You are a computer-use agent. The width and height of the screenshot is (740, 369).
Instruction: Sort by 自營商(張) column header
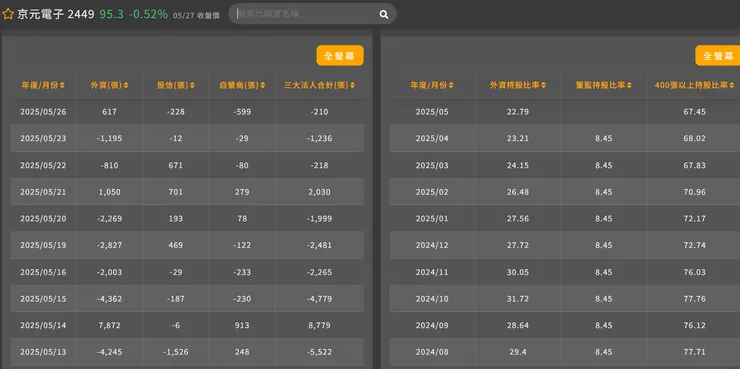click(241, 85)
